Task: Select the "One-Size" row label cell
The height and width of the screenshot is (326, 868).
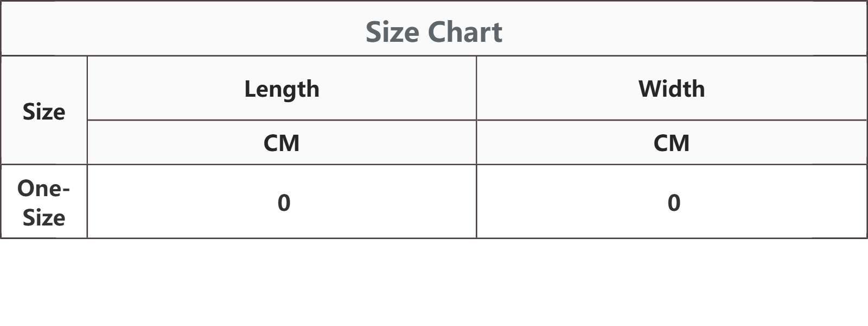Action: tap(44, 202)
